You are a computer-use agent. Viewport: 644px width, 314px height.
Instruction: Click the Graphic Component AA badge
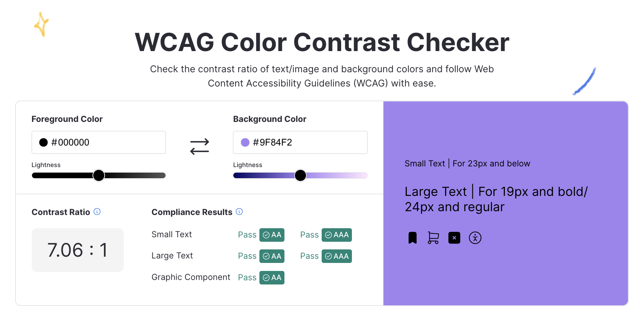(272, 278)
